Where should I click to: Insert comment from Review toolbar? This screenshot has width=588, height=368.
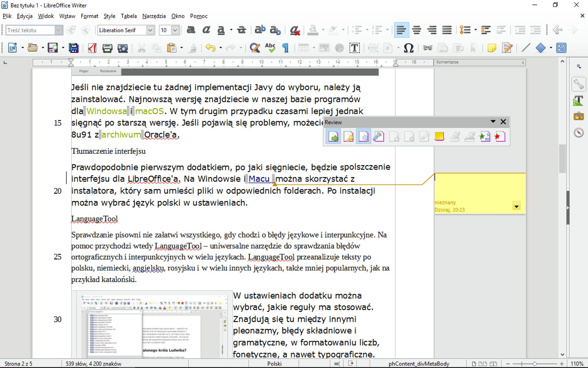[439, 137]
